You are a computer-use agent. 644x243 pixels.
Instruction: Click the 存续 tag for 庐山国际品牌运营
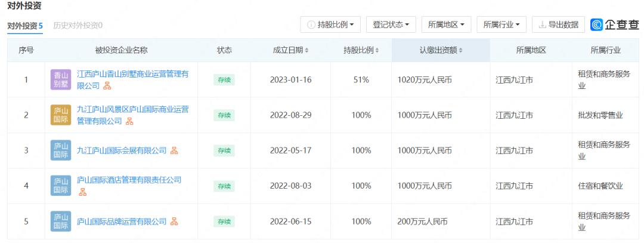(224, 222)
